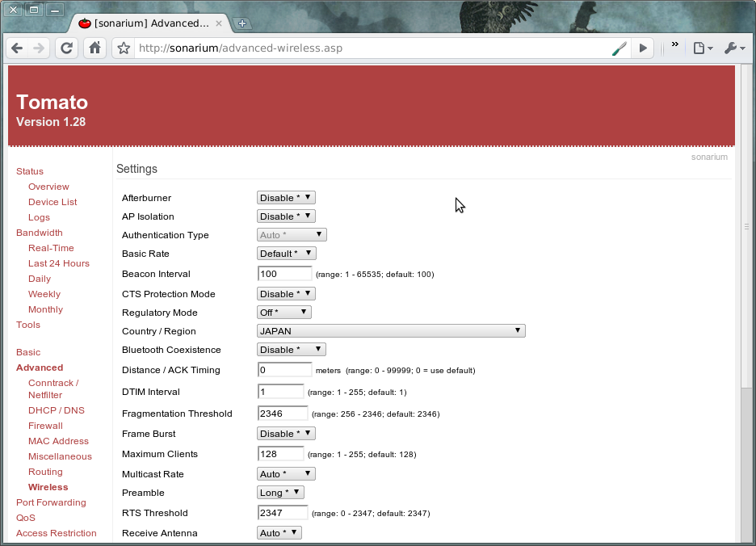Image resolution: width=756 pixels, height=546 pixels.
Task: Open the Receive Antenna dropdown
Action: [x=279, y=533]
